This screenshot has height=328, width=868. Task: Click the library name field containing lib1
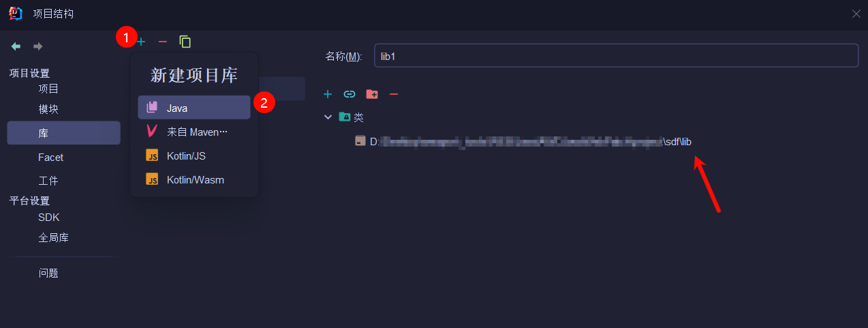point(615,56)
